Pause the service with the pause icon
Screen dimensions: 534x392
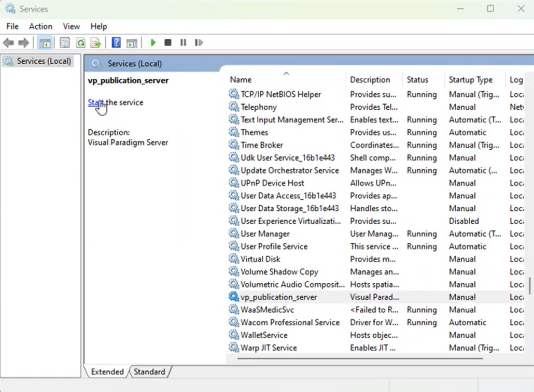[183, 42]
